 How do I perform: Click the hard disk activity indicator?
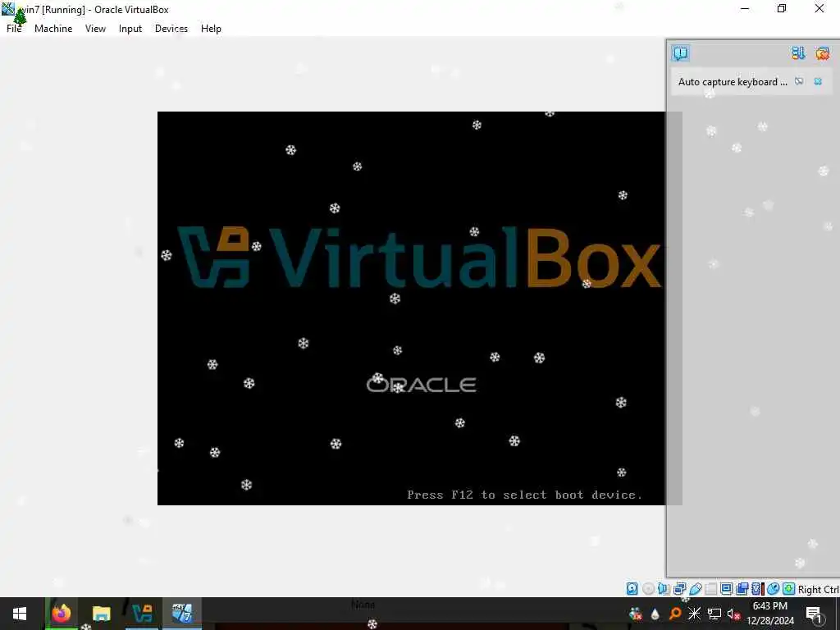(x=632, y=589)
